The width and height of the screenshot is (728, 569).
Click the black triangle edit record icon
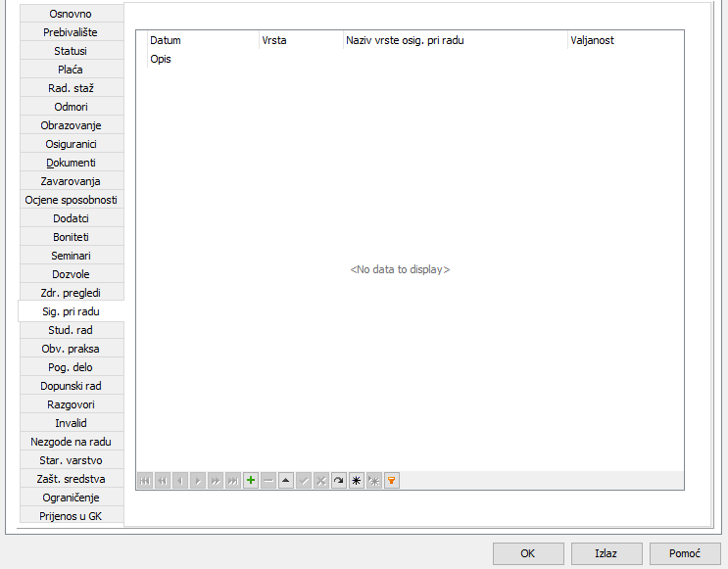[x=286, y=481]
